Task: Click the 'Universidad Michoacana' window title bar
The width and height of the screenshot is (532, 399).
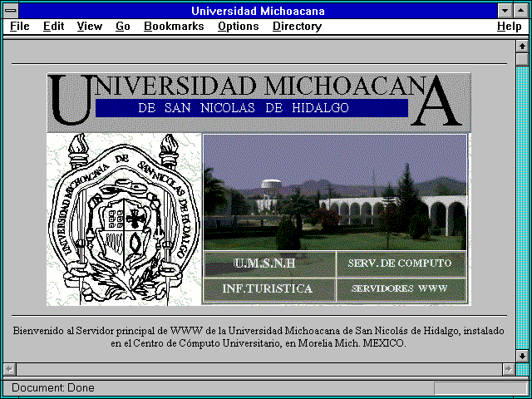Action: pyautogui.click(x=258, y=11)
